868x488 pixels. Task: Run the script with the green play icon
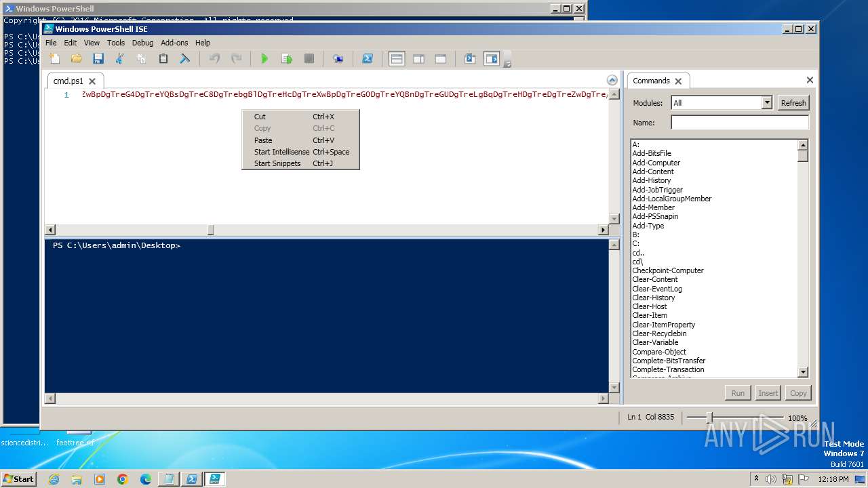pyautogui.click(x=264, y=59)
